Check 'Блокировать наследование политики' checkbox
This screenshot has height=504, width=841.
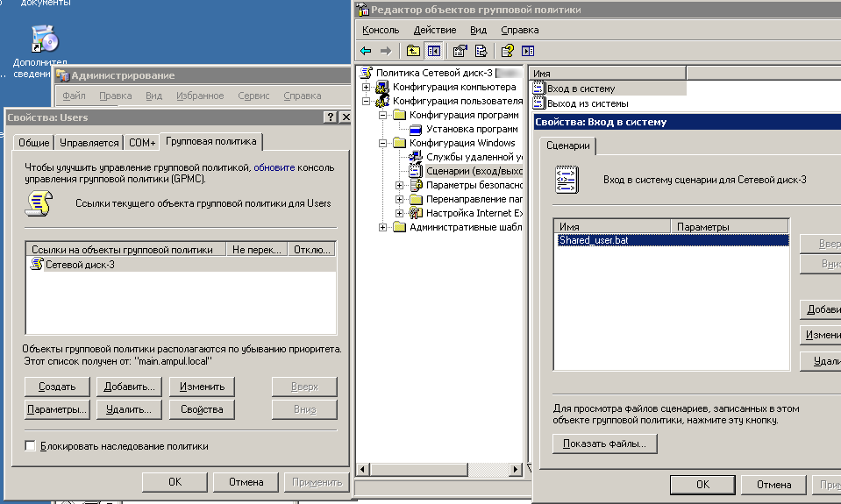point(31,446)
